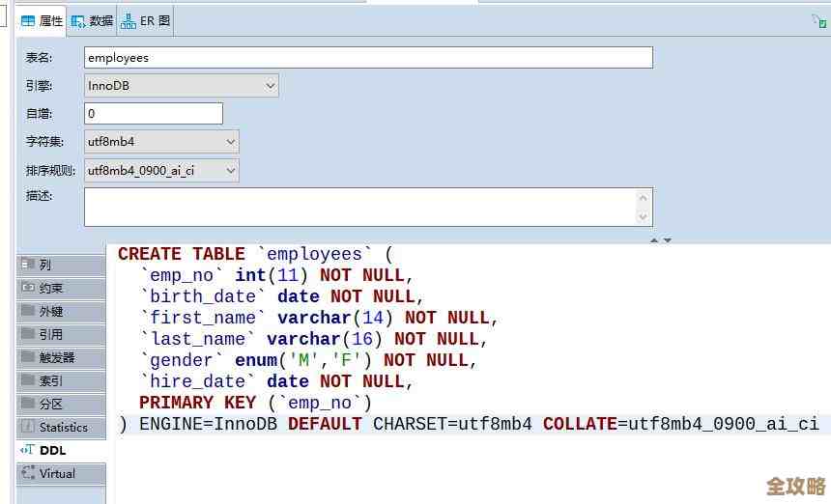
Task: Select the 外键 (Foreign Keys) sidebar icon
Action: 28,311
